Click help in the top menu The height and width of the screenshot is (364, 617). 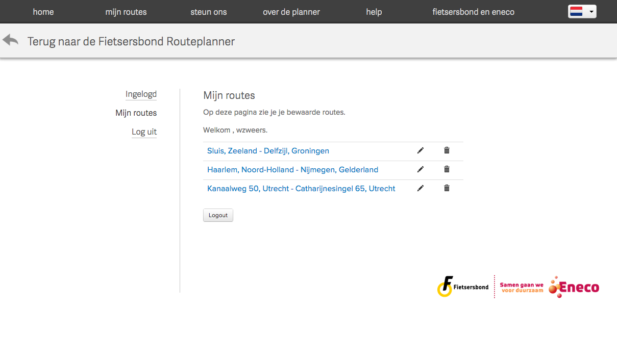pyautogui.click(x=374, y=12)
